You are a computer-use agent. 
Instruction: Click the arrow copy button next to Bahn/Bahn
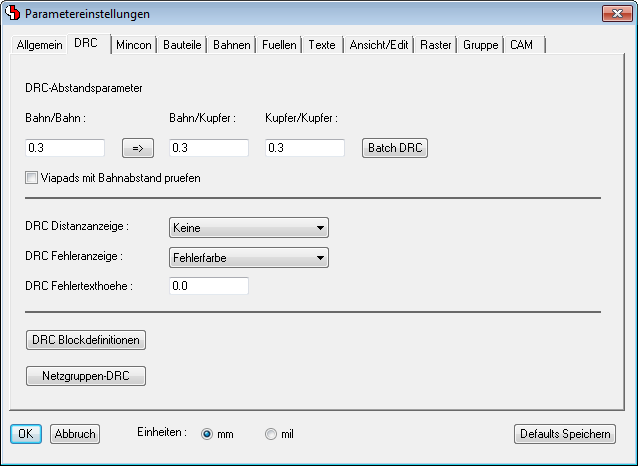coord(138,148)
